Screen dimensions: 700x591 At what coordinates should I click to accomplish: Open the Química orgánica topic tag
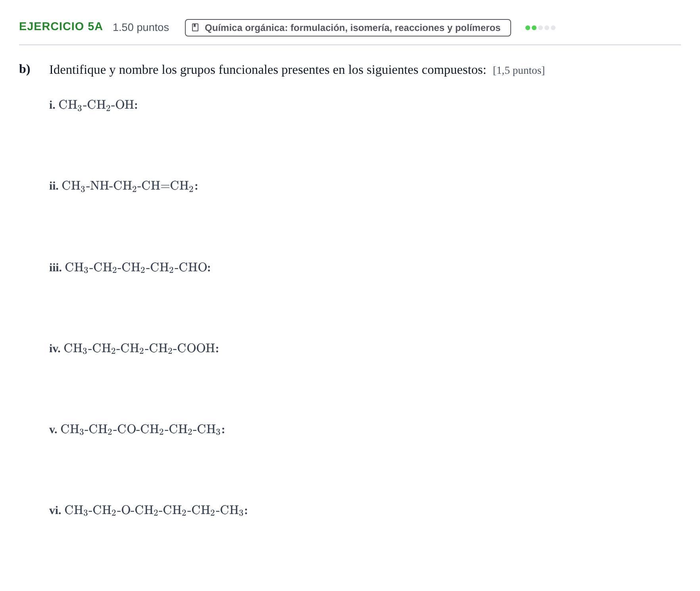click(348, 28)
